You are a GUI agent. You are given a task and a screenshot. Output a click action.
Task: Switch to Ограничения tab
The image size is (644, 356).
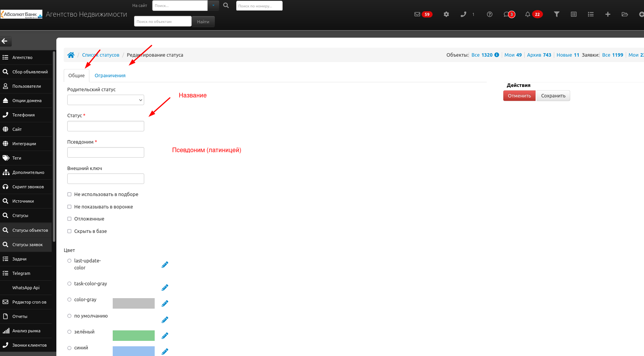pyautogui.click(x=110, y=76)
